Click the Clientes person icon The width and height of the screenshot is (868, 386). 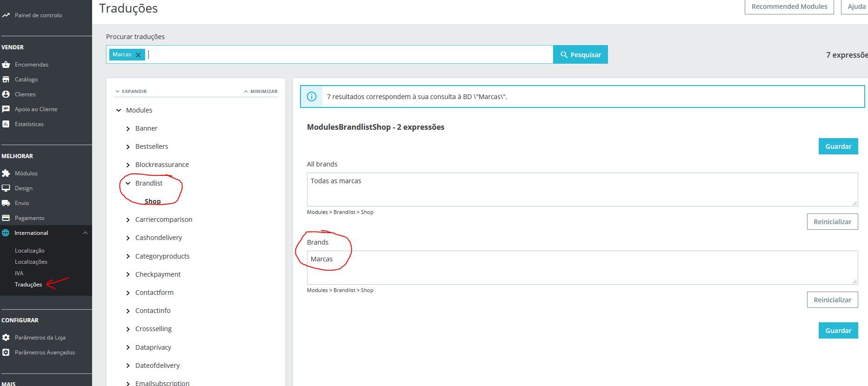pos(6,94)
